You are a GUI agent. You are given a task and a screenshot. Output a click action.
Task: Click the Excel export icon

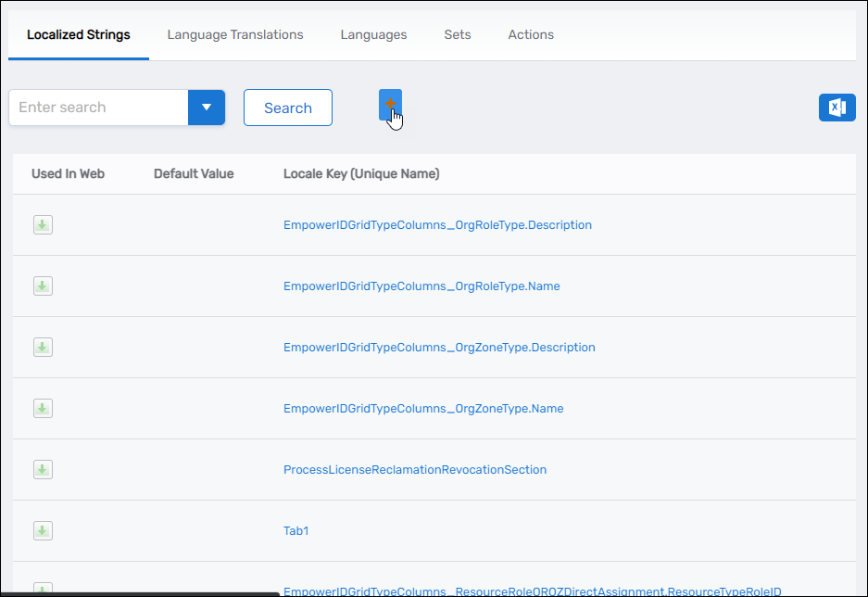(x=837, y=108)
